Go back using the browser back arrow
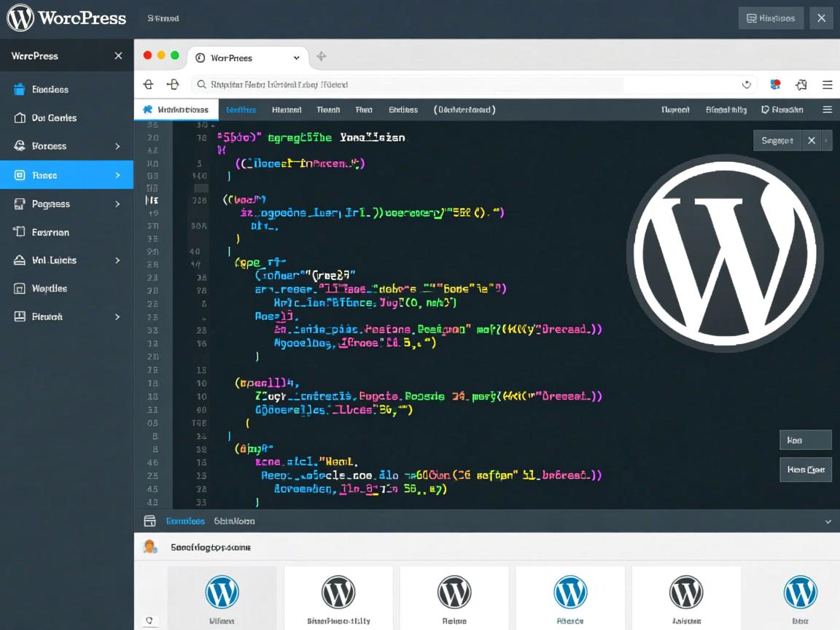 pyautogui.click(x=148, y=85)
